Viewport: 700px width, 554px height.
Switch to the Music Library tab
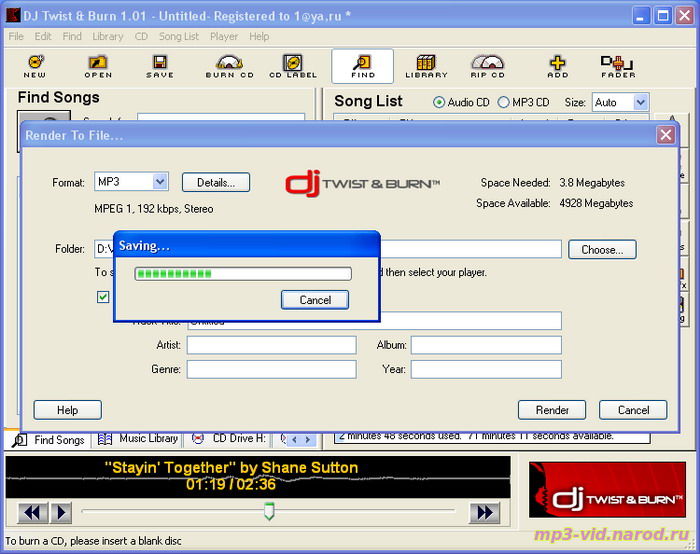pyautogui.click(x=138, y=439)
